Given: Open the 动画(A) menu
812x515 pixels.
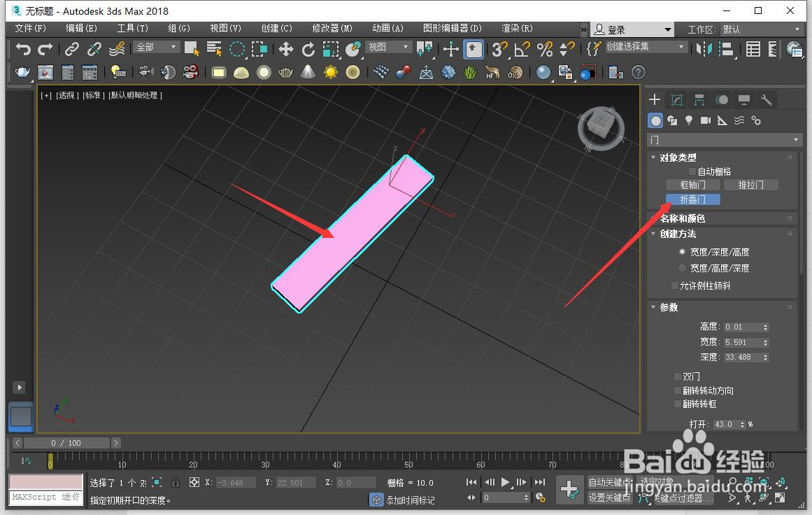Looking at the screenshot, I should tap(388, 29).
